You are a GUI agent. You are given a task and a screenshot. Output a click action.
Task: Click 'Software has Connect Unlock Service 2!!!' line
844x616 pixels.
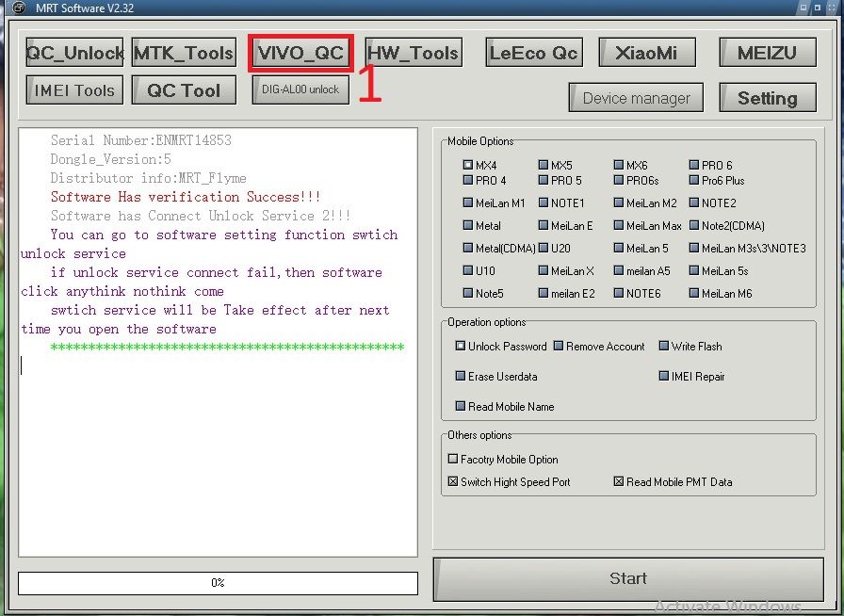point(201,216)
